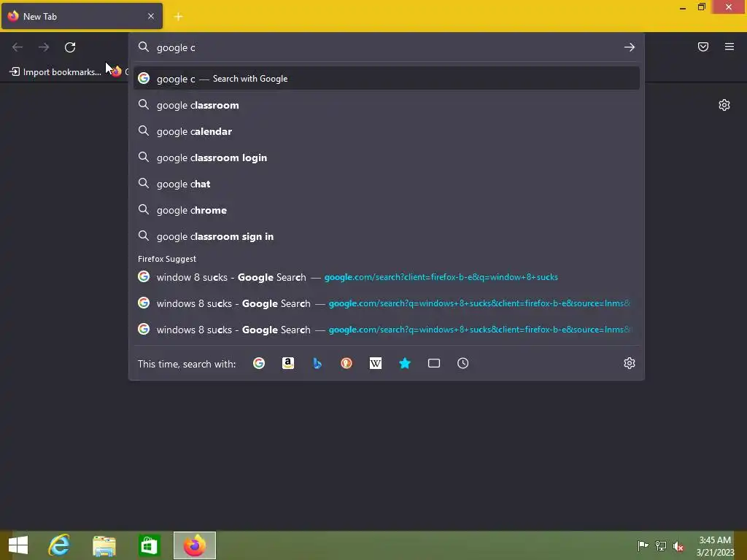Open a new tab with plus button

pos(178,17)
